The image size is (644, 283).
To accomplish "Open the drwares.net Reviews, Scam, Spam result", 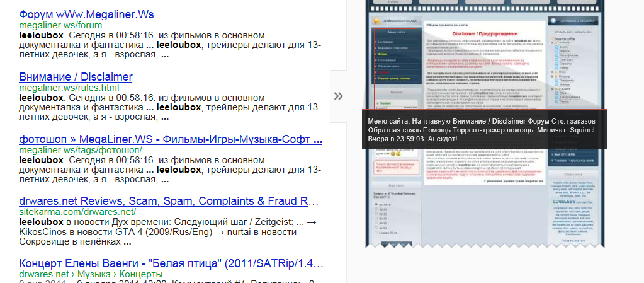I will (169, 202).
